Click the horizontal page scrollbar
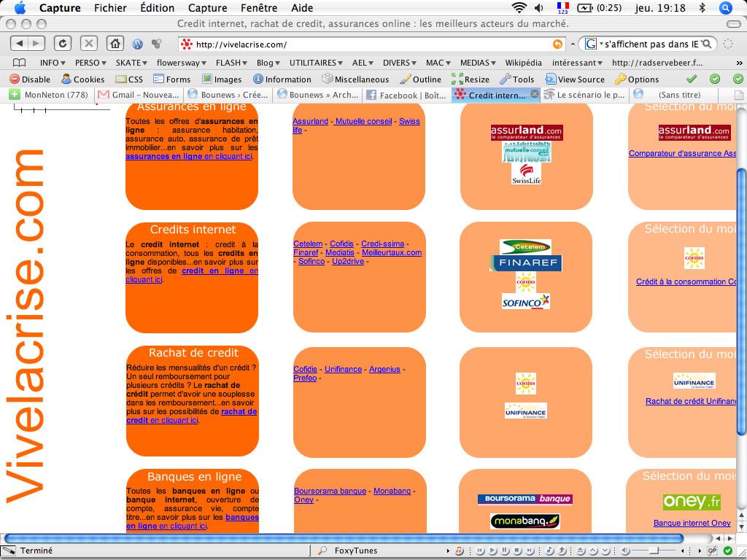747x560 pixels. pyautogui.click(x=344, y=538)
